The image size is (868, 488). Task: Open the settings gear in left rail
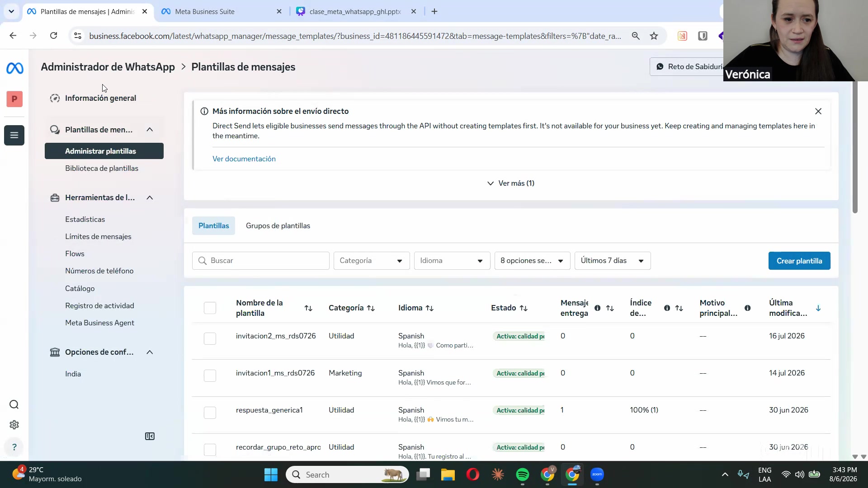coord(14,425)
